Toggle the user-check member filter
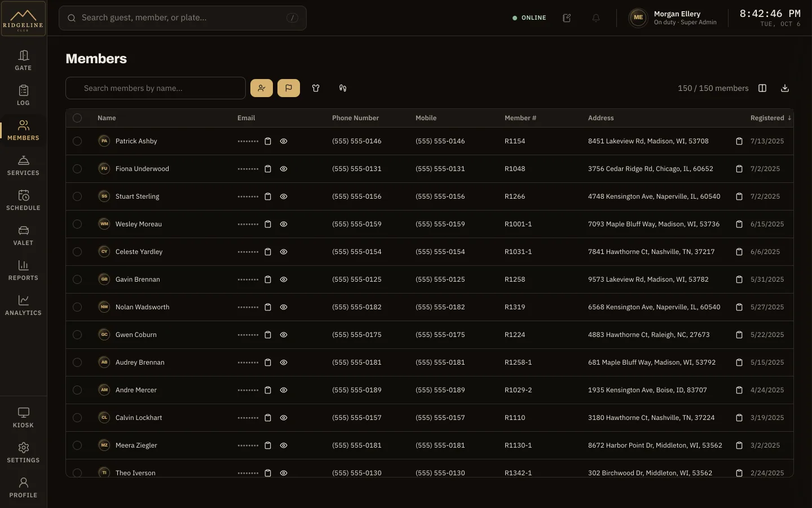 coord(262,88)
